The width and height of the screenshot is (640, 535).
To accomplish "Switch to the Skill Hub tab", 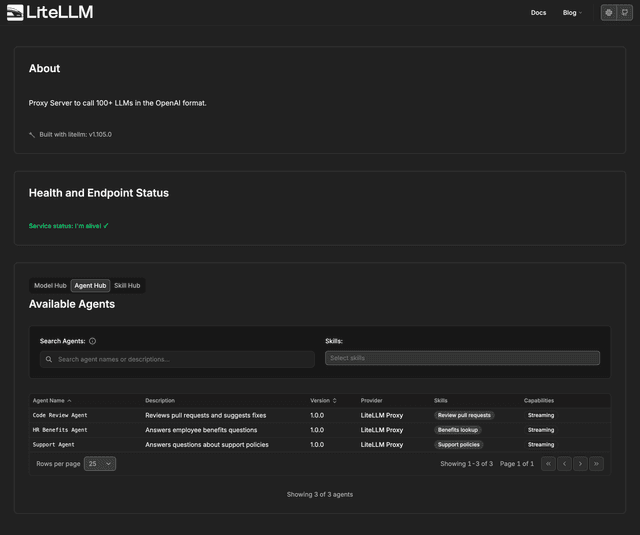I will [x=127, y=286].
